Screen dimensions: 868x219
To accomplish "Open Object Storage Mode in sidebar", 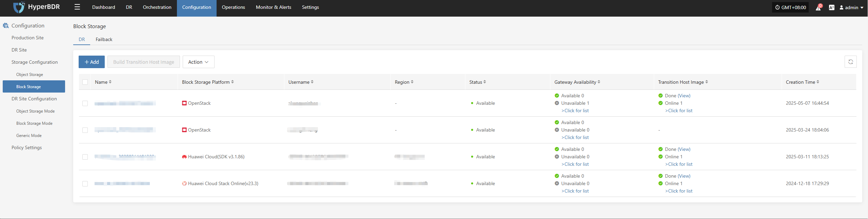I will pyautogui.click(x=35, y=111).
